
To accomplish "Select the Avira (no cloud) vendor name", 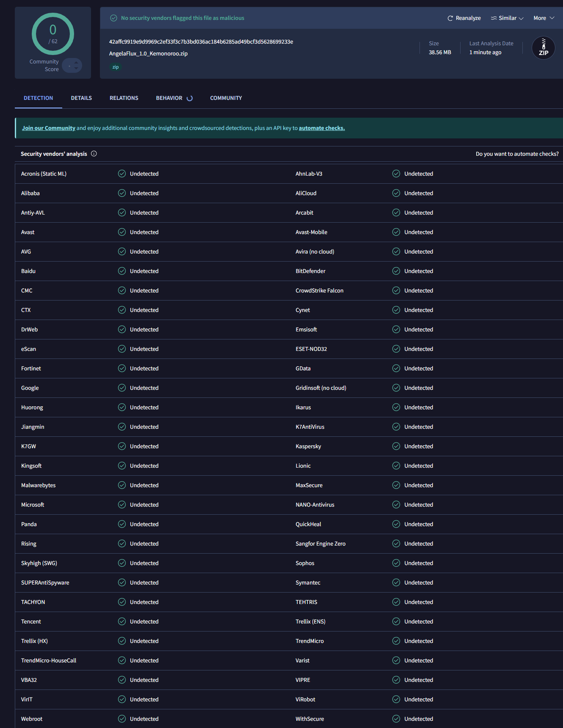I will pyautogui.click(x=315, y=252).
